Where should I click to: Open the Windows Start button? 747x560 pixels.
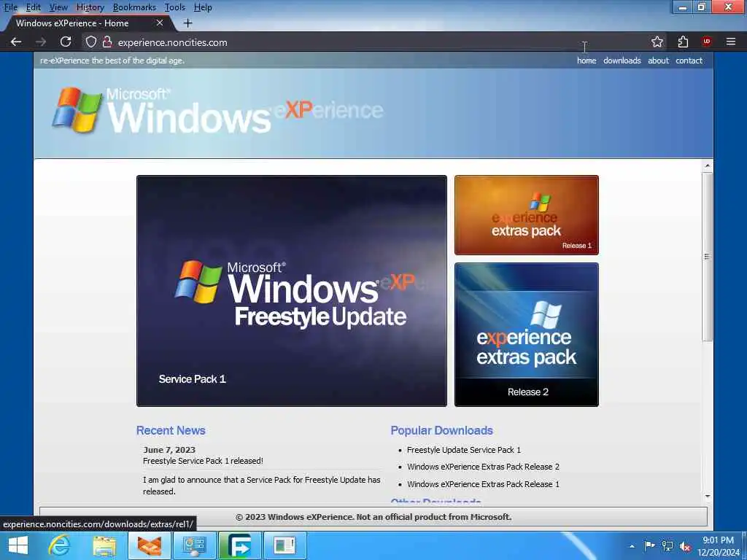coord(18,545)
